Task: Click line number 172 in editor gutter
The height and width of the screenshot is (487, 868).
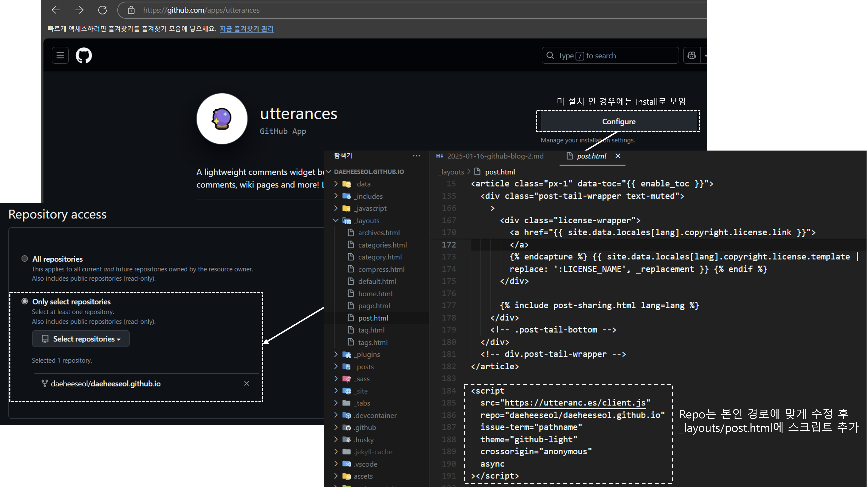Action: pyautogui.click(x=449, y=244)
